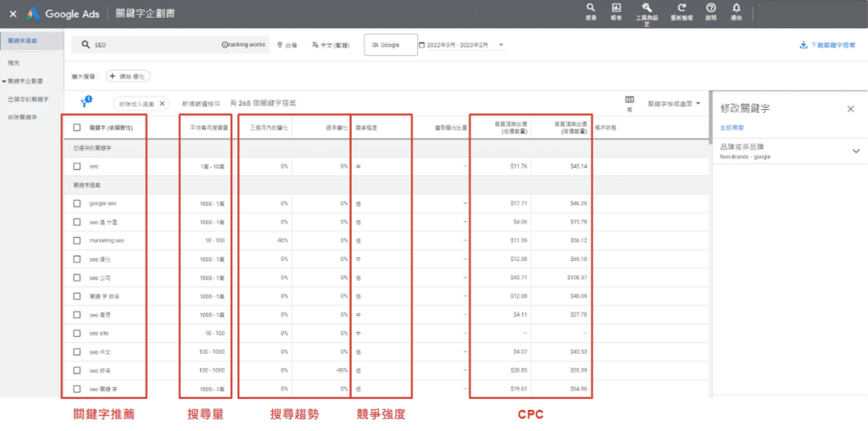
Task: Open the Notifications bell icon
Action: [737, 8]
